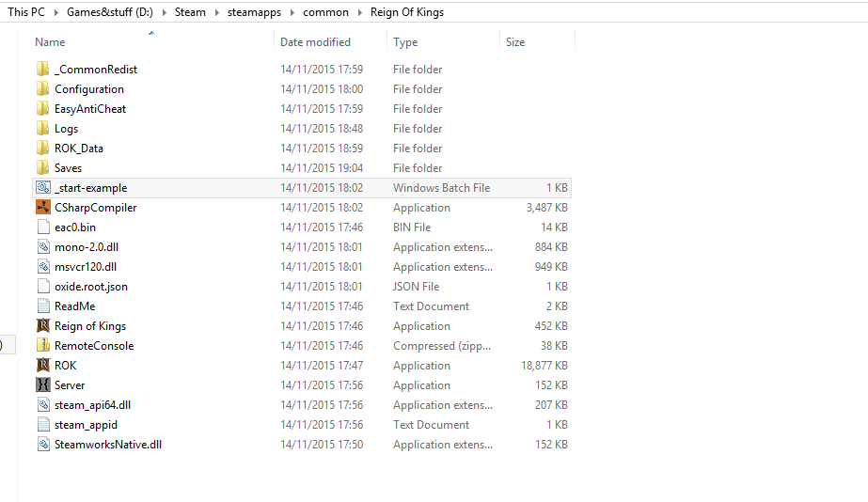The image size is (868, 502).
Task: Click the 18,877 KB size value
Action: (x=544, y=366)
